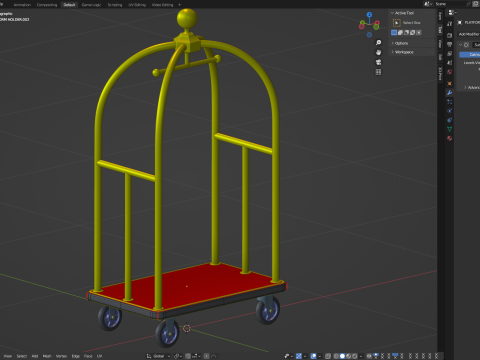Open the Object Constraints tab icon
Screen dimensions: 480x360
pos(449,120)
